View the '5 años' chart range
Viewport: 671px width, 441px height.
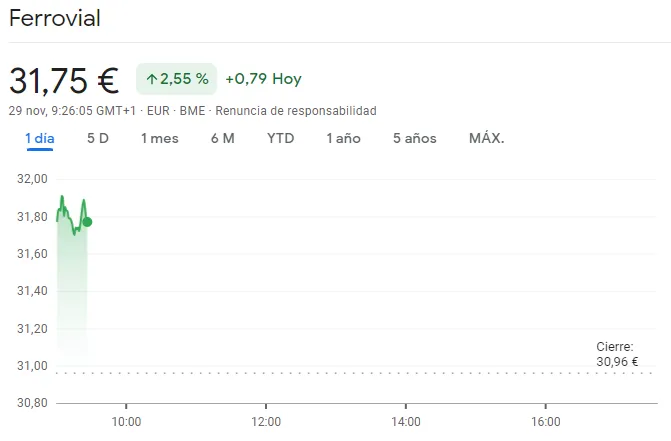pos(415,138)
